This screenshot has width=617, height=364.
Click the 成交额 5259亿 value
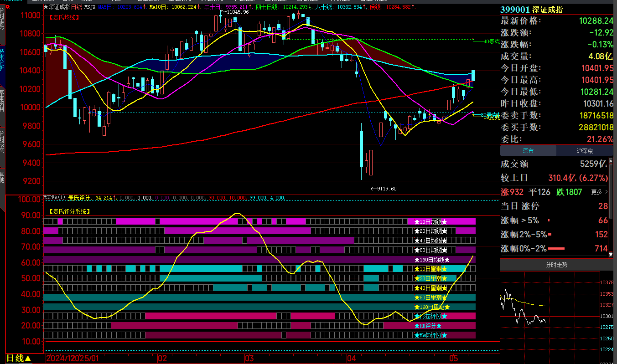click(x=593, y=164)
